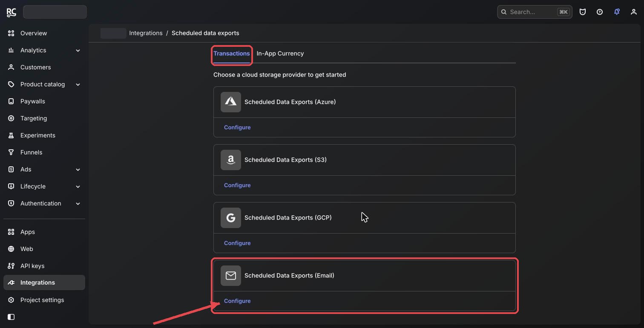Click the Scheduled Data Exports (Email) title
Image resolution: width=644 pixels, height=328 pixels.
pos(289,276)
